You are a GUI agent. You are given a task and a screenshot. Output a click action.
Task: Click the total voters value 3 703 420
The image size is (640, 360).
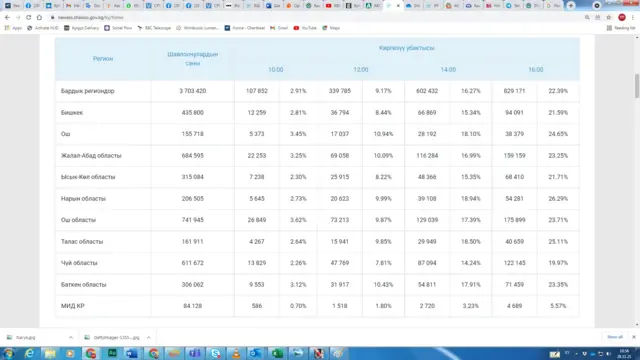point(193,91)
